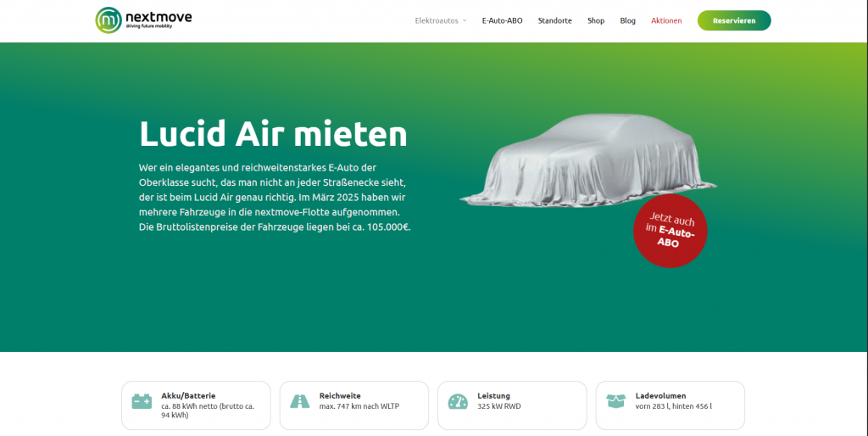Expand the Elektroautos dropdown menu

pos(441,20)
